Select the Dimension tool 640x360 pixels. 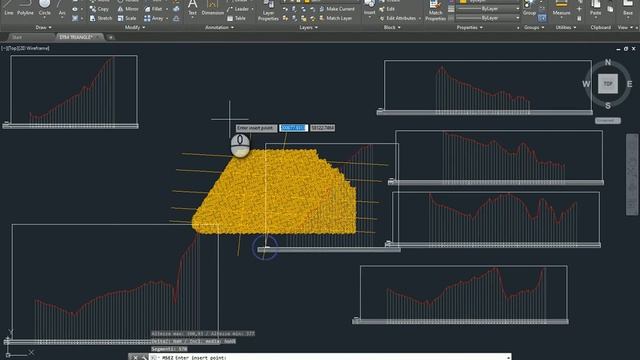click(213, 8)
